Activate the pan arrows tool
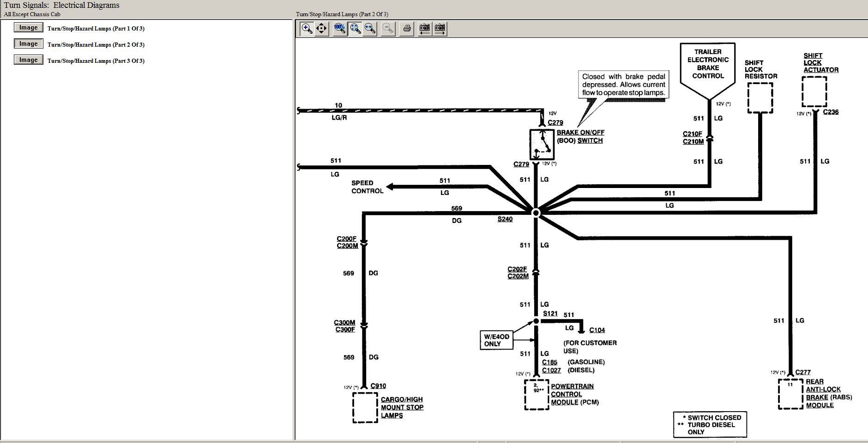Viewport: 868px width, 443px height. click(322, 29)
